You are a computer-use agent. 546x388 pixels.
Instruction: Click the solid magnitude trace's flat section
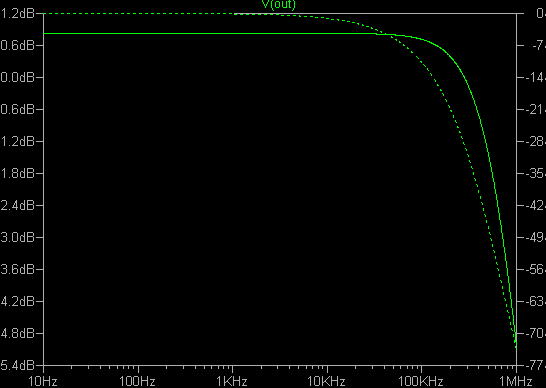[209, 33]
